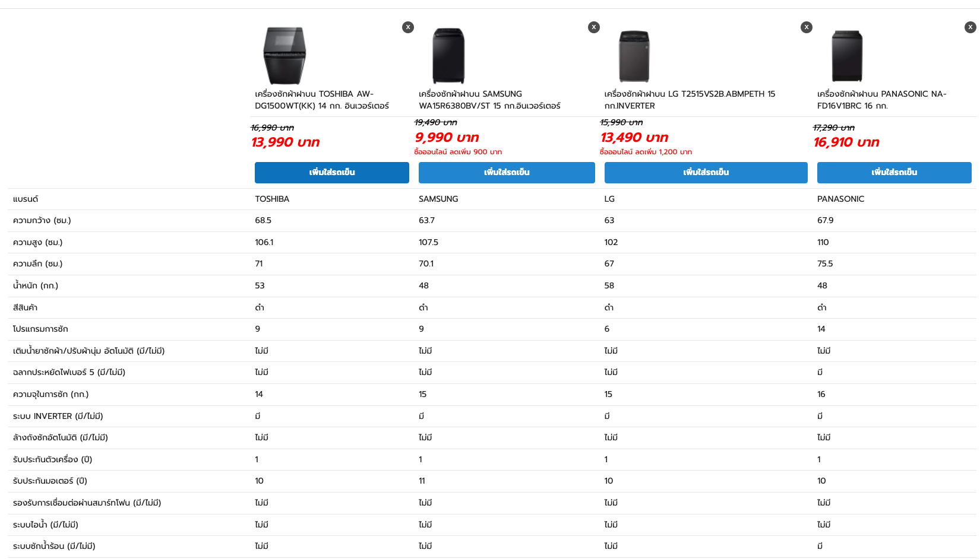Open the PANASONIC NA-FD16V1BRC product title link
Viewport: 980px width, 559px height.
coord(882,100)
